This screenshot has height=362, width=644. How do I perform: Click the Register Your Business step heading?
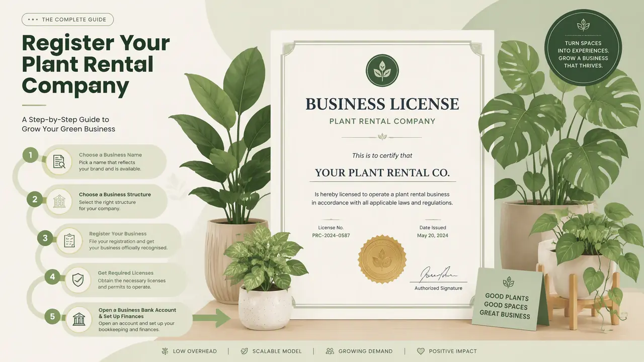[x=118, y=234]
